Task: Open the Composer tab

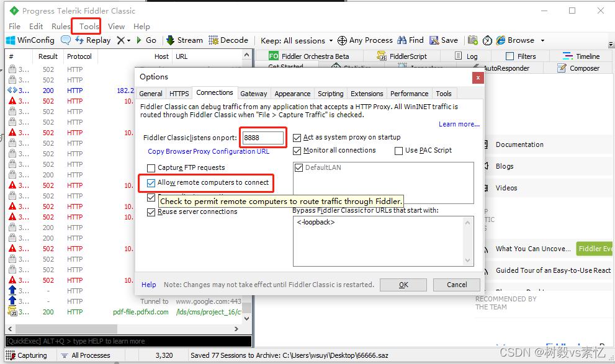Action: [578, 68]
